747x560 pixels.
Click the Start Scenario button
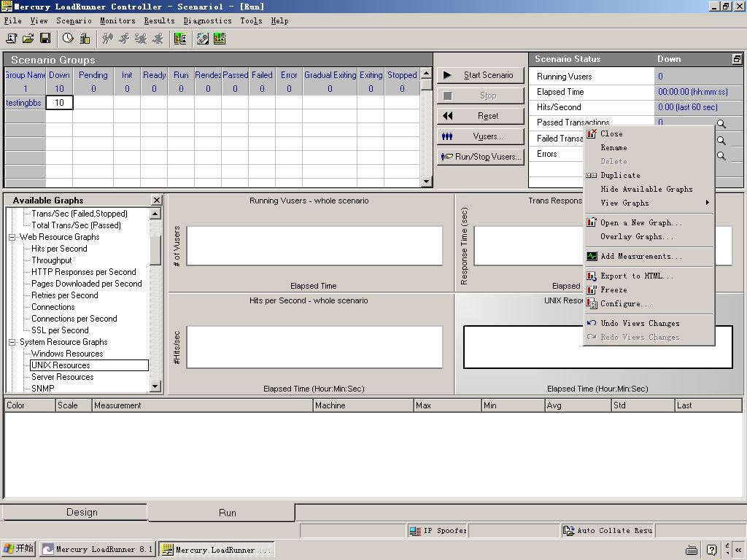click(480, 75)
